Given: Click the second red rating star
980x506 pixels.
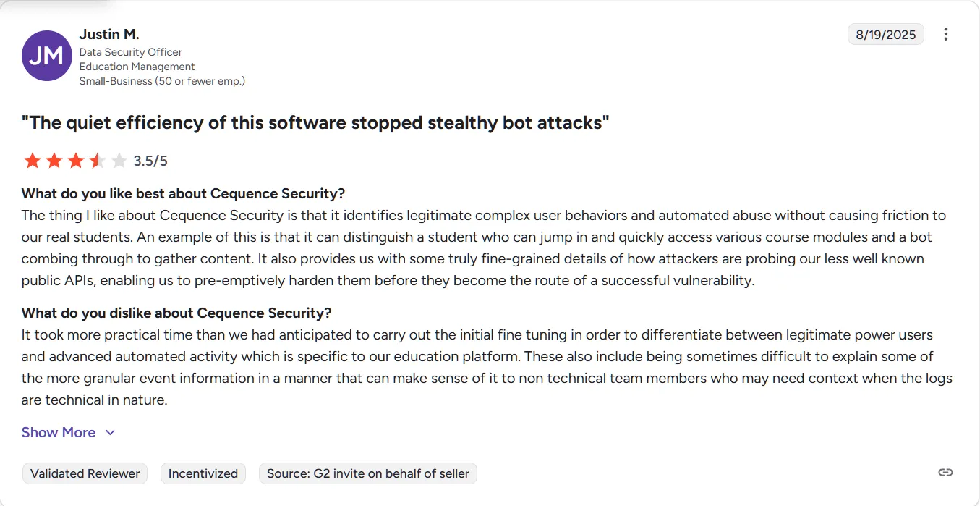Looking at the screenshot, I should [54, 160].
